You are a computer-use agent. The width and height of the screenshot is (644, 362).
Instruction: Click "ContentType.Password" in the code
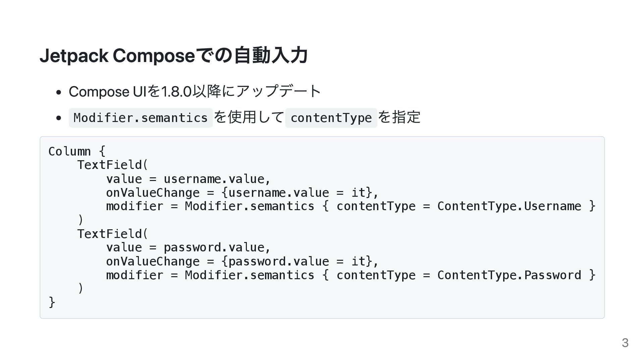tap(509, 275)
